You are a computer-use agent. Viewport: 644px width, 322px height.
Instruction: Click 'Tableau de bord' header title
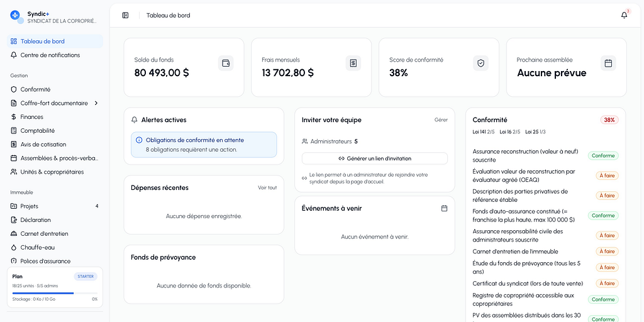pos(169,15)
